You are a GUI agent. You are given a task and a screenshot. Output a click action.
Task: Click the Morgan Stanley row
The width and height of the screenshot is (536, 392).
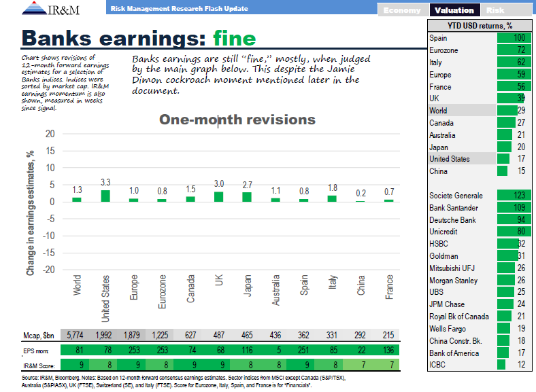coord(480,281)
